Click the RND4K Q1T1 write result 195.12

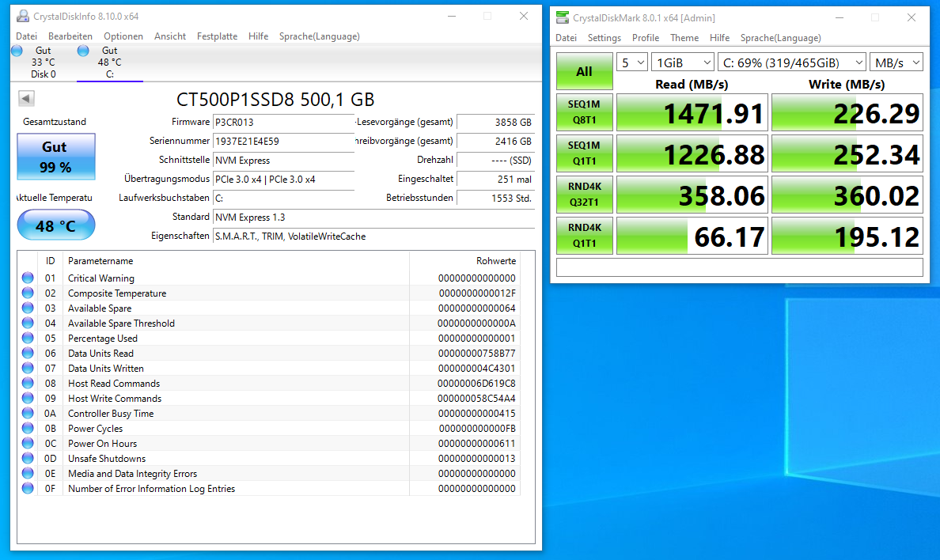pos(847,236)
